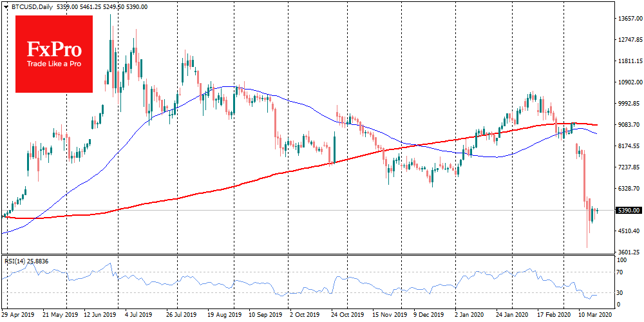The width and height of the screenshot is (644, 322).
Task: Click the FxPro logo
Action: tap(53, 49)
